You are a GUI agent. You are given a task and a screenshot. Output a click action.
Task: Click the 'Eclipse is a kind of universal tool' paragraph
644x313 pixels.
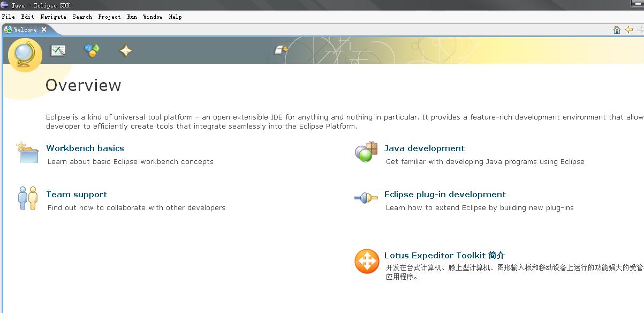345,122
